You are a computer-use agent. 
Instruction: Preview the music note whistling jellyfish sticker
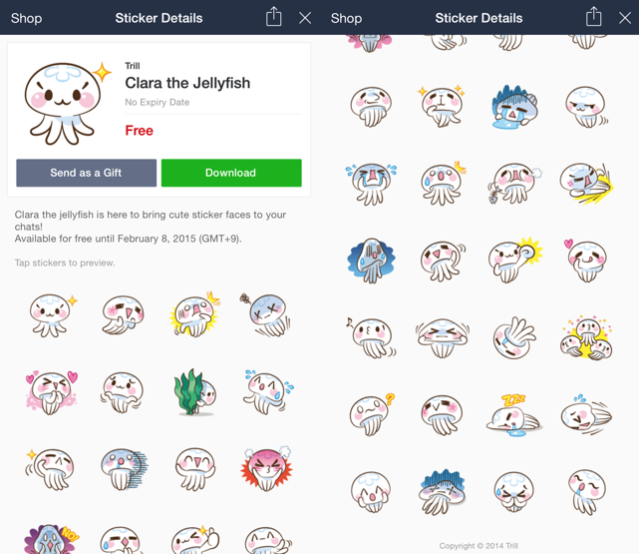371,337
